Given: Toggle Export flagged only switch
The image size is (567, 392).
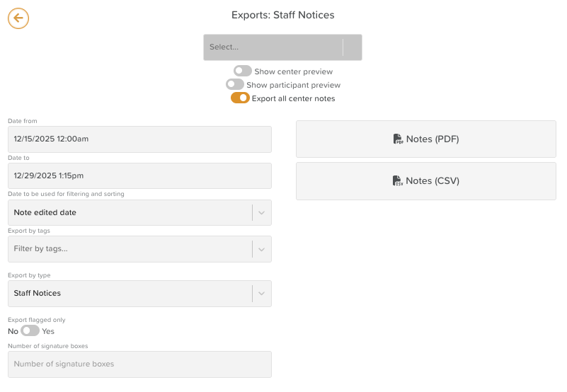Looking at the screenshot, I should 30,330.
